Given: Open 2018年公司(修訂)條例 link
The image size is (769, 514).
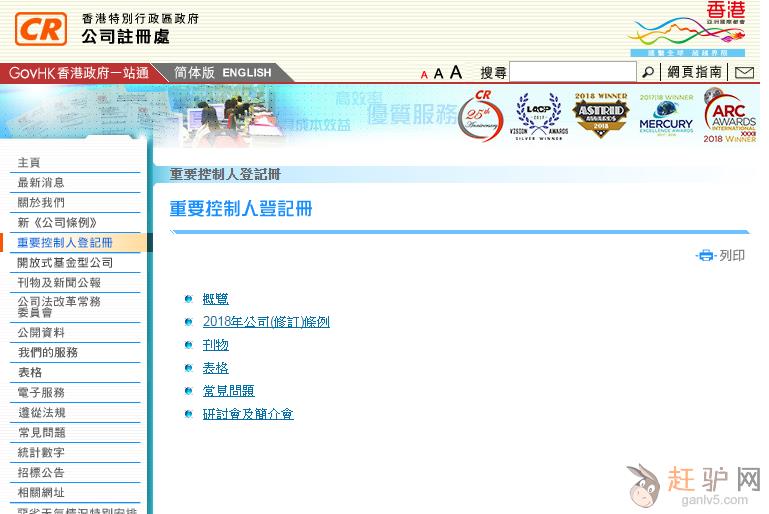Looking at the screenshot, I should (266, 322).
